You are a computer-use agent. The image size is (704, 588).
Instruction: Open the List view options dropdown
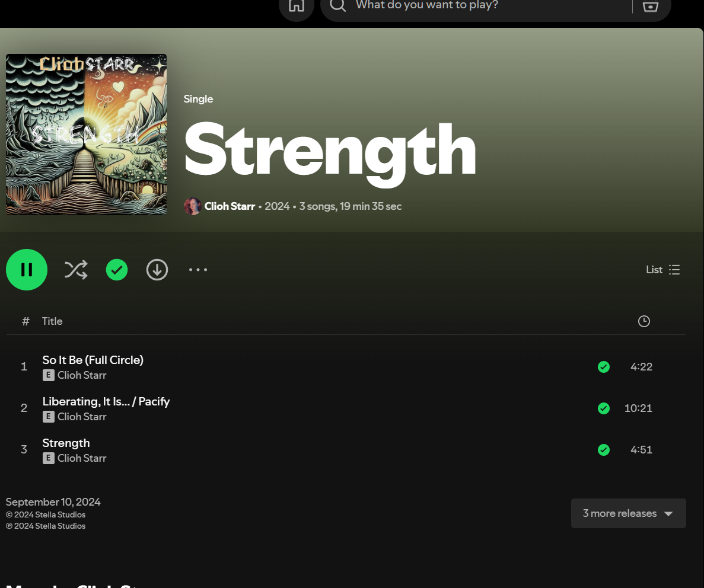point(662,270)
